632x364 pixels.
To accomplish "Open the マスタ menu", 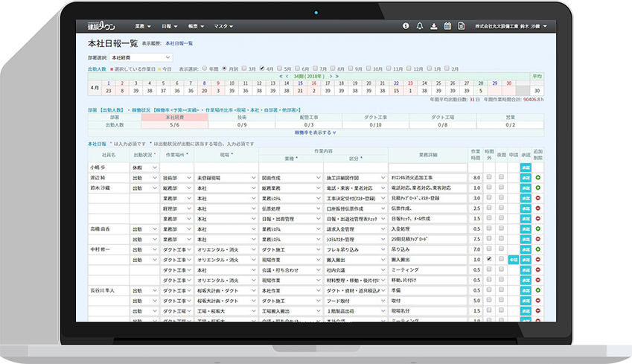I will (x=223, y=26).
